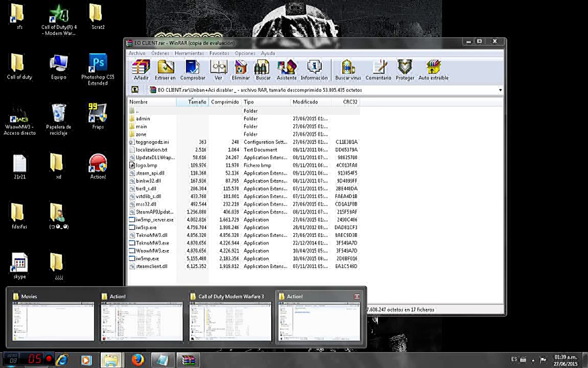Open the Favoritos menu
The height and width of the screenshot is (368, 588).
point(219,53)
